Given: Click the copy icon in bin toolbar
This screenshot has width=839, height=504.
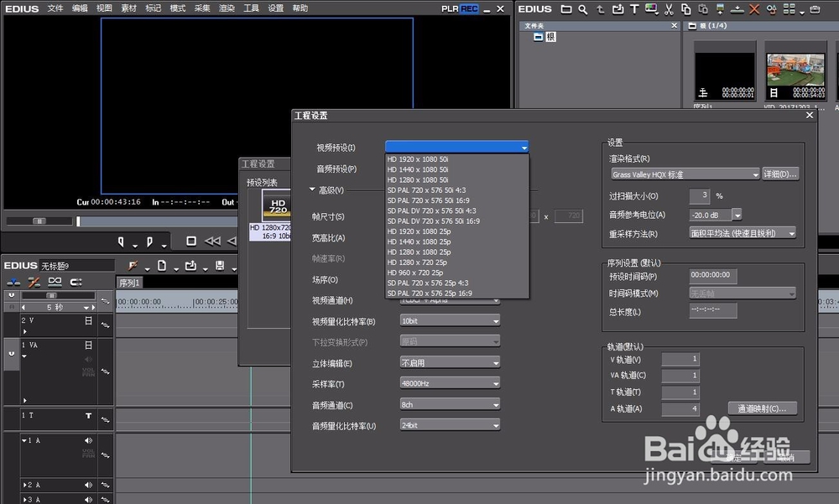Looking at the screenshot, I should 686,9.
